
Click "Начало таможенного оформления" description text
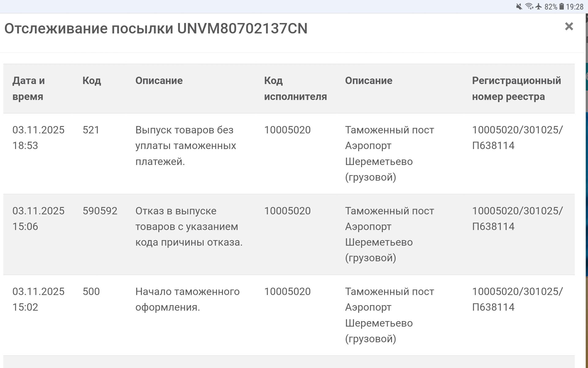coord(187,299)
